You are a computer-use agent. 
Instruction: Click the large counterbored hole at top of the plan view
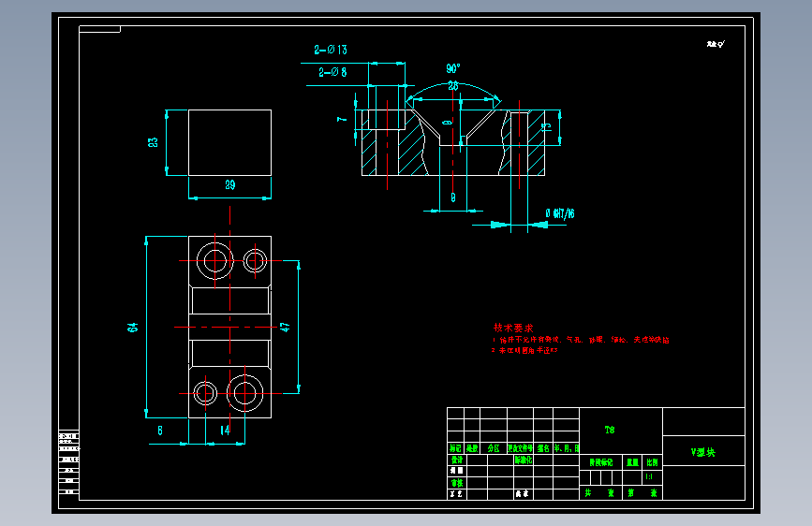(214, 260)
